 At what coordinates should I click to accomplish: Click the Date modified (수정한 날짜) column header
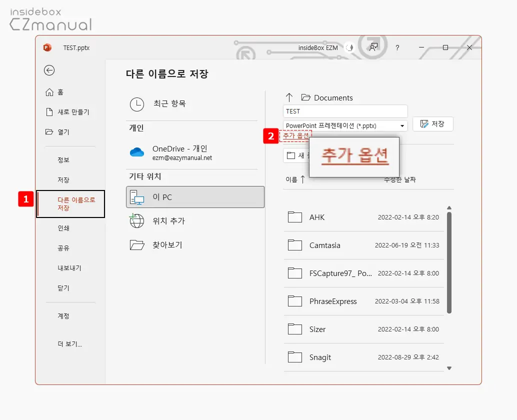(x=400, y=179)
